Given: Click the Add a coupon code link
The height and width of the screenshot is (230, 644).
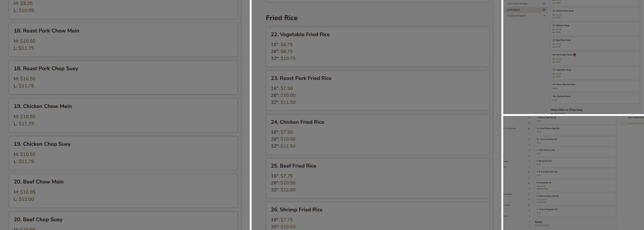Looking at the screenshot, I should (636, 117).
